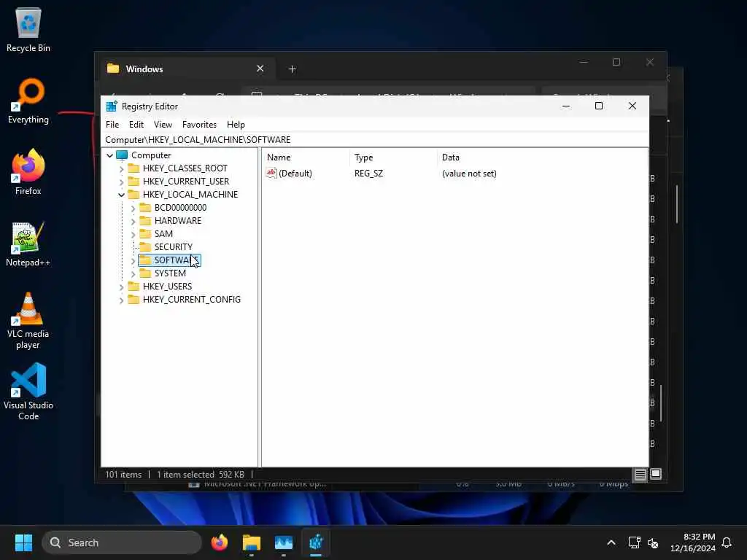Click the registry address bar path
The width and height of the screenshot is (747, 560).
pyautogui.click(x=375, y=139)
